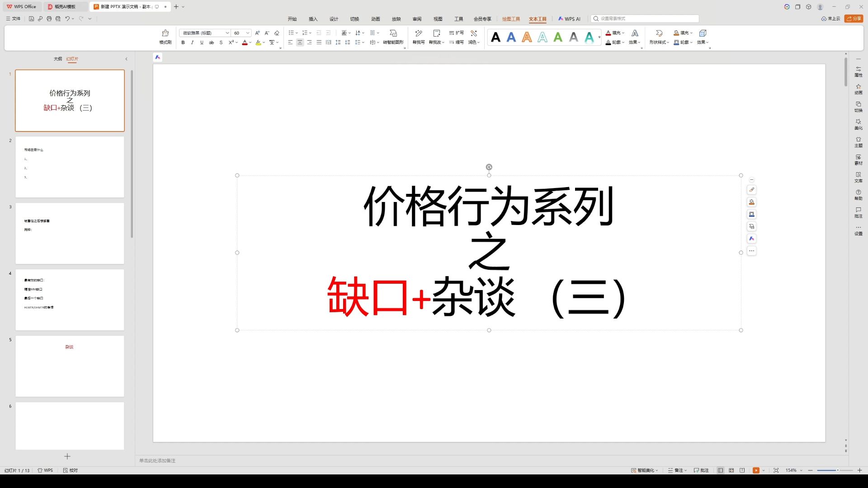
Task: Click the 帮我写 AI writing button
Action: 419,37
